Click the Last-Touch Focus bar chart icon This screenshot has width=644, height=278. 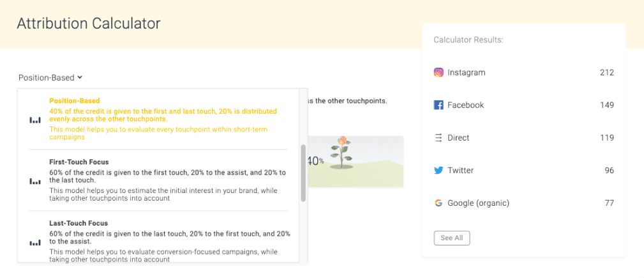[34, 243]
